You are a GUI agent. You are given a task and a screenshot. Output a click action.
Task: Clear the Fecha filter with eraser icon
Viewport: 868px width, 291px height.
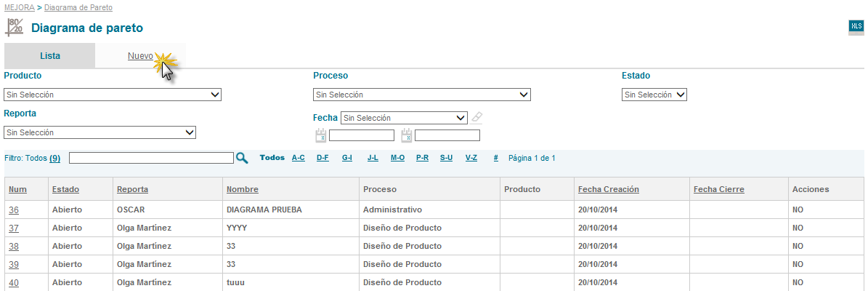click(476, 117)
